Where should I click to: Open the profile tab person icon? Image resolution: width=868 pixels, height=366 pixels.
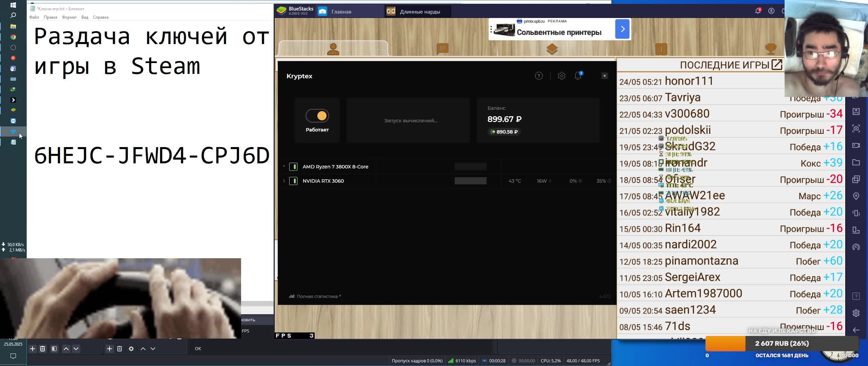[333, 49]
